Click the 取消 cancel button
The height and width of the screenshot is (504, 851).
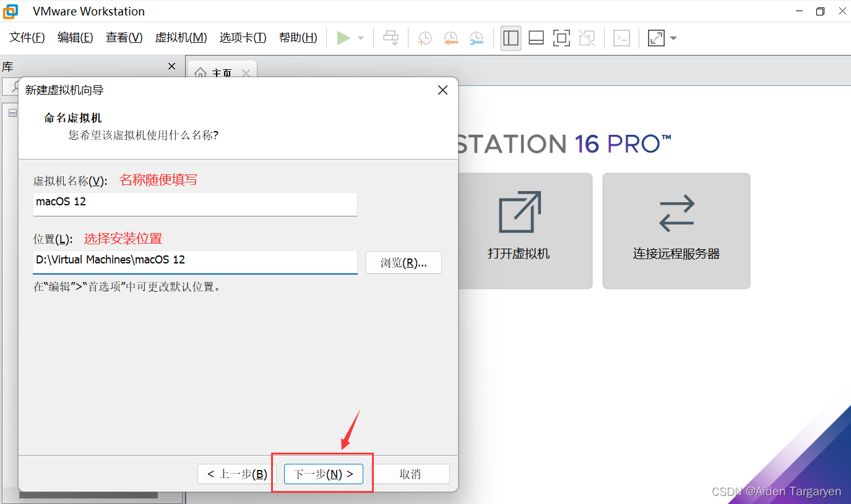pos(410,474)
